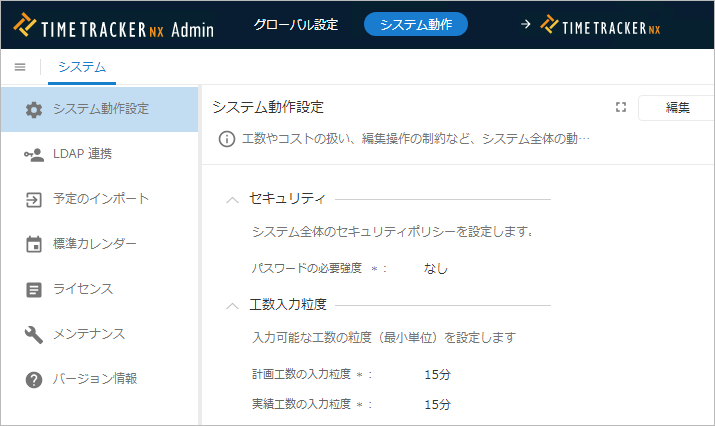
Task: Click the gear icon for システム動作設定
Action: [34, 109]
